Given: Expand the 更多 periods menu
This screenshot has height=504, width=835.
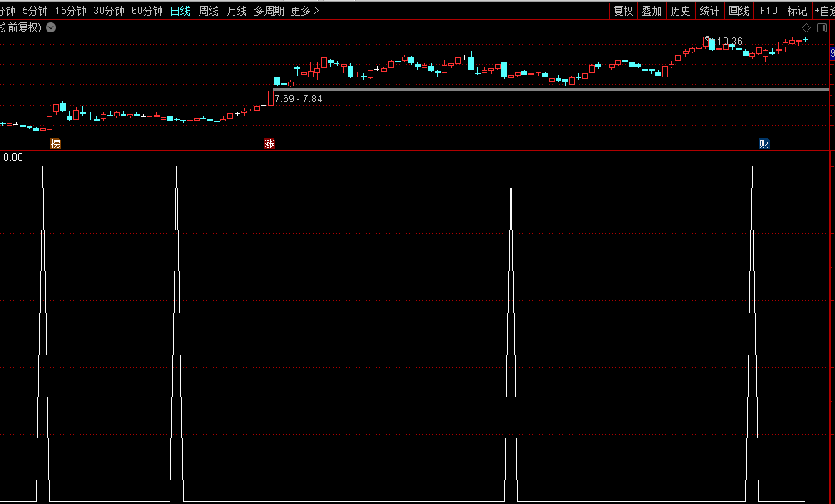Looking at the screenshot, I should click(x=304, y=11).
